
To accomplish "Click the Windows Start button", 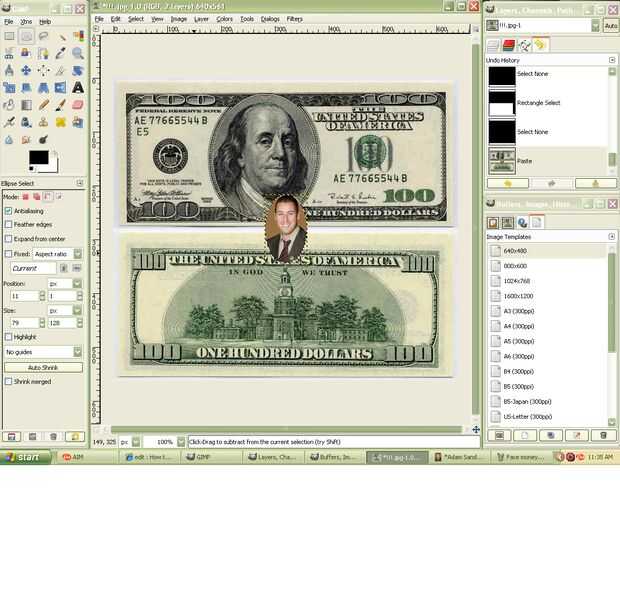I will click(26, 457).
